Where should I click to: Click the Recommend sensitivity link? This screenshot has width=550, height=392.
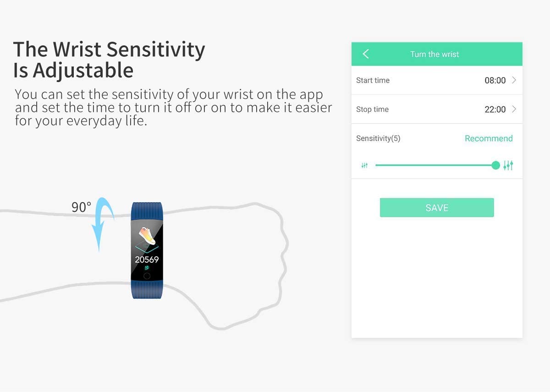(489, 138)
